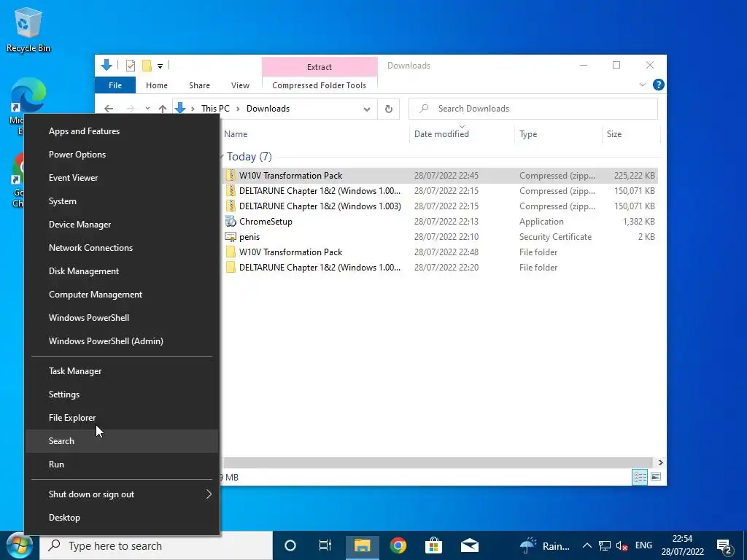Open the File tab in Explorer
The height and width of the screenshot is (560, 747).
(x=115, y=85)
